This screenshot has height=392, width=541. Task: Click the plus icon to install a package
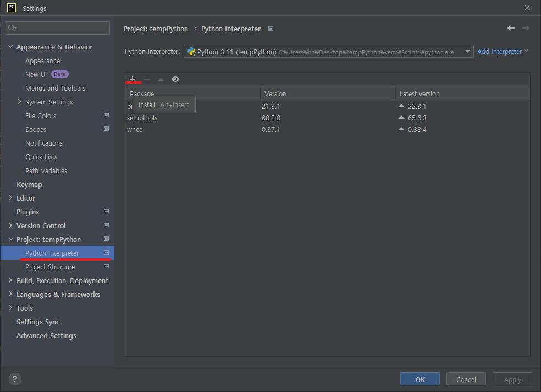pos(133,79)
